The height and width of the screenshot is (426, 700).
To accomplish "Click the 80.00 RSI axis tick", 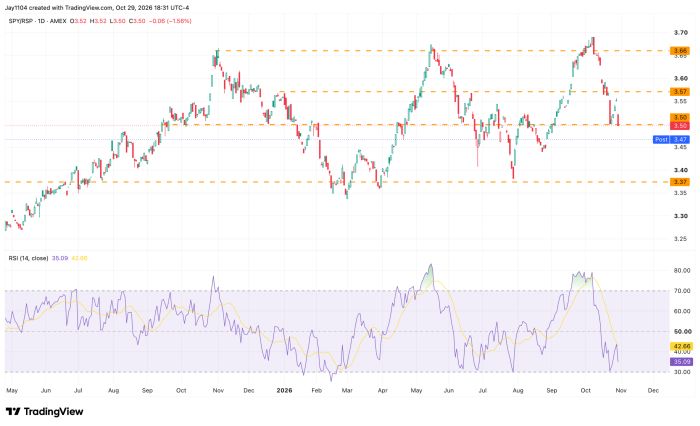I will [683, 271].
